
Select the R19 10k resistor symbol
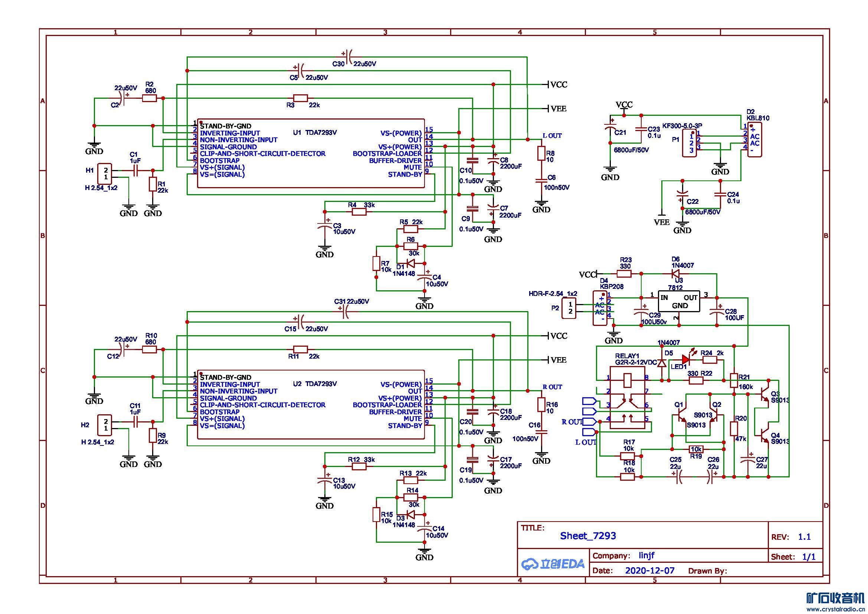coord(696,449)
